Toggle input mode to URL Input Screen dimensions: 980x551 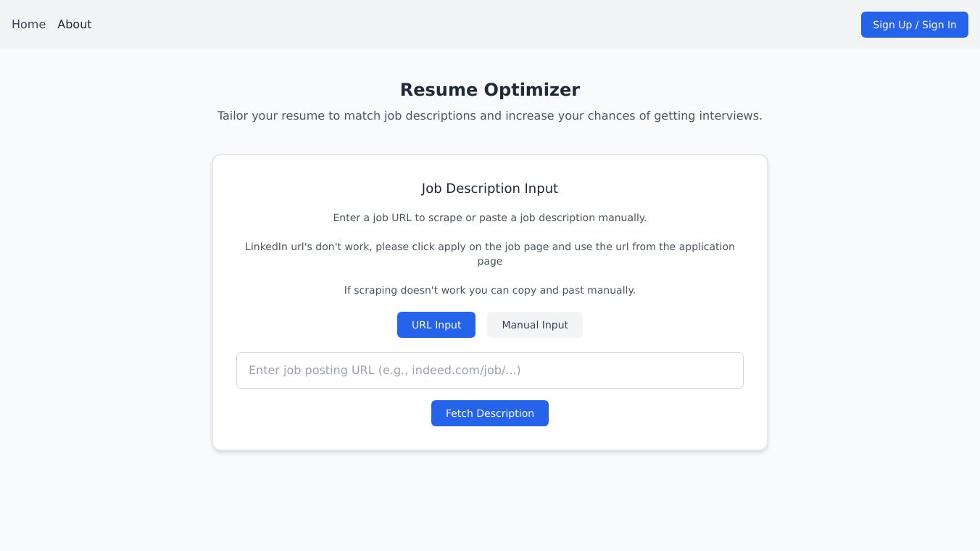click(436, 325)
